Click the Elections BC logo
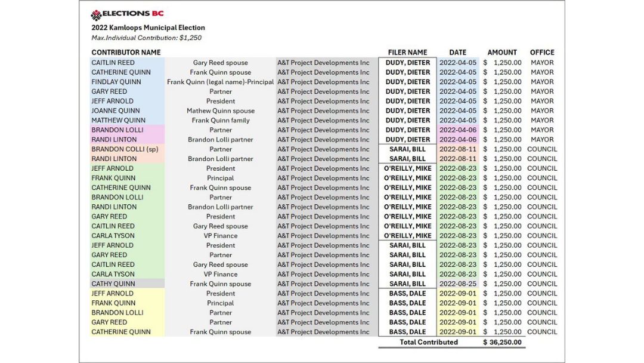644x363 pixels. click(128, 14)
